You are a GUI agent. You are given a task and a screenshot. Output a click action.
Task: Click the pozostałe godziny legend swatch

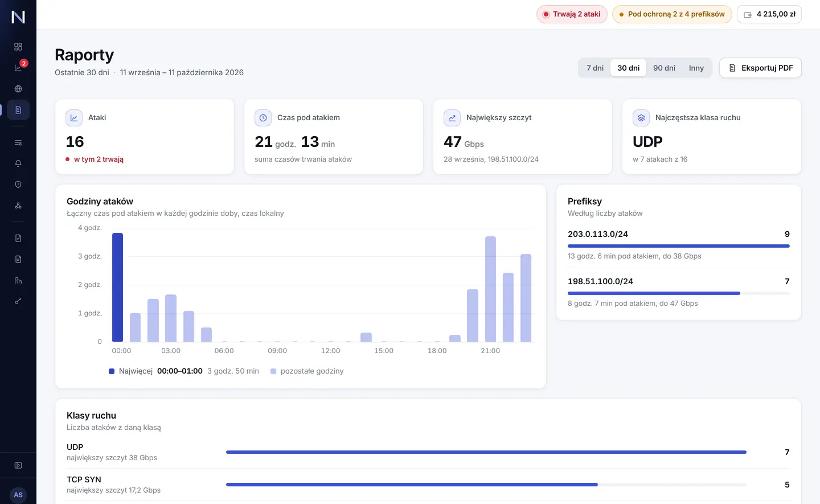(x=273, y=371)
